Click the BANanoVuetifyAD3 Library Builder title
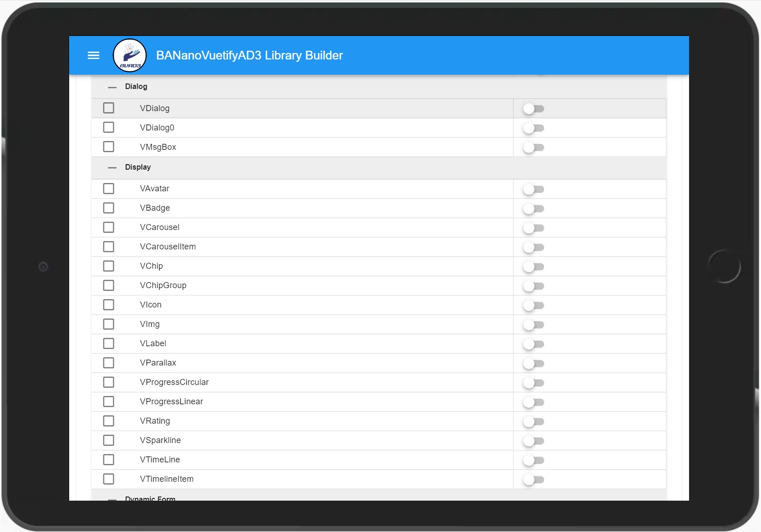The height and width of the screenshot is (532, 761). click(249, 55)
